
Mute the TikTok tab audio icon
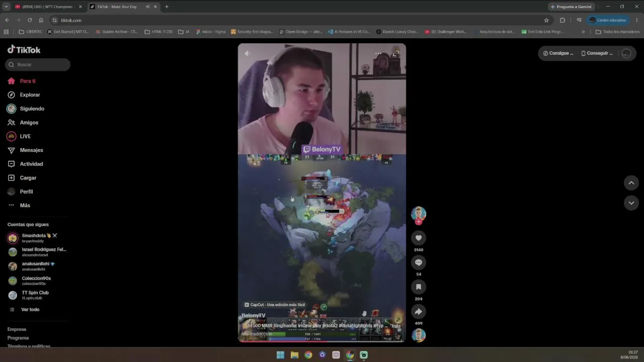click(x=147, y=7)
